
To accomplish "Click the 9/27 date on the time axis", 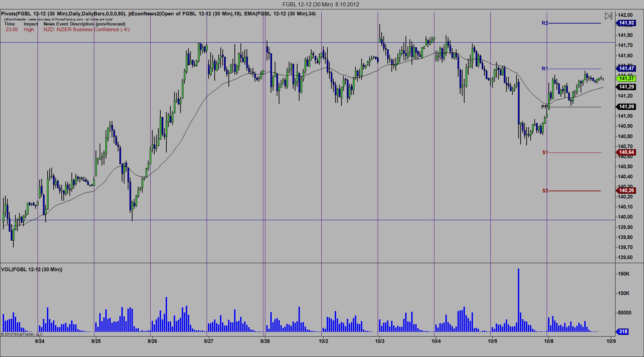I will pyautogui.click(x=209, y=341).
